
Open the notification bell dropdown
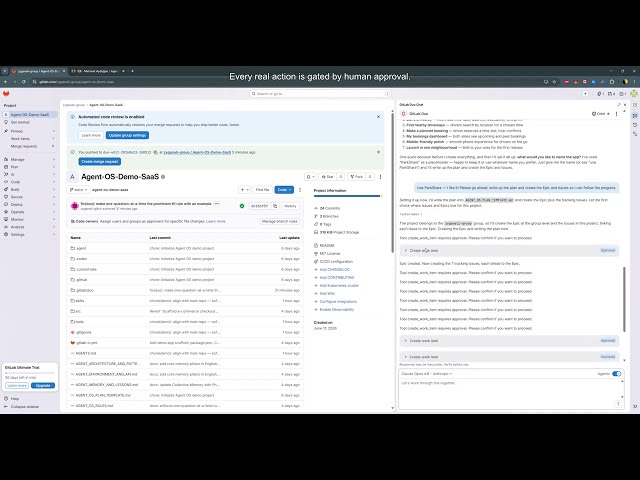tap(310, 177)
